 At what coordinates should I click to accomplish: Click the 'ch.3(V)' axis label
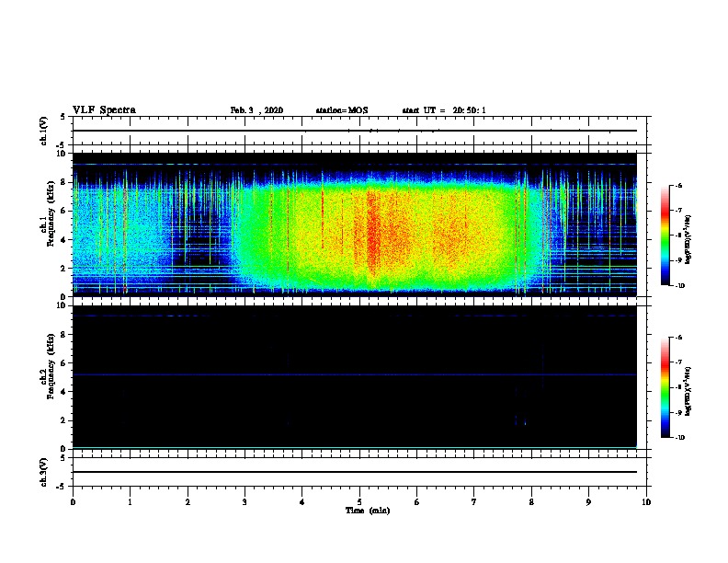[43, 472]
